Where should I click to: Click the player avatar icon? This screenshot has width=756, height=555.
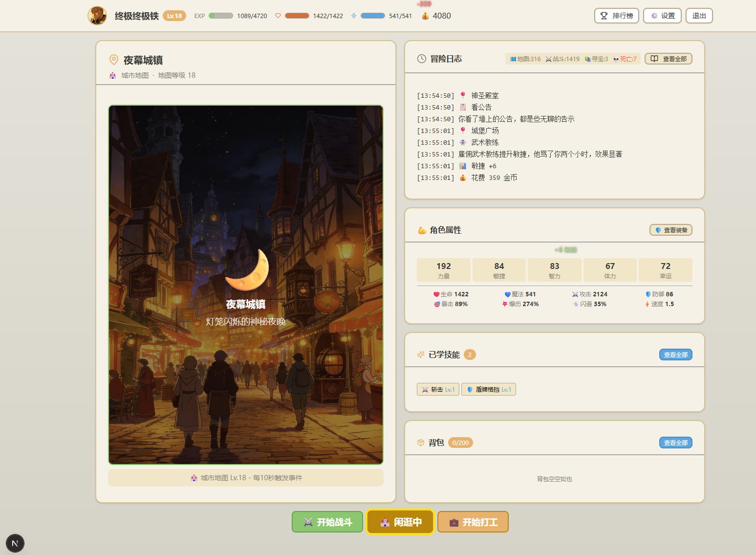pos(97,16)
